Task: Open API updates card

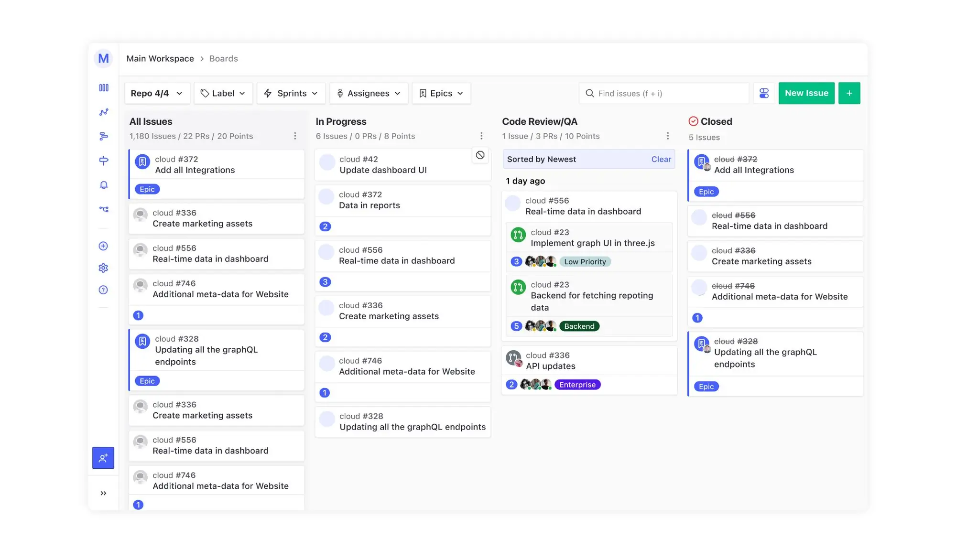Action: tap(589, 370)
